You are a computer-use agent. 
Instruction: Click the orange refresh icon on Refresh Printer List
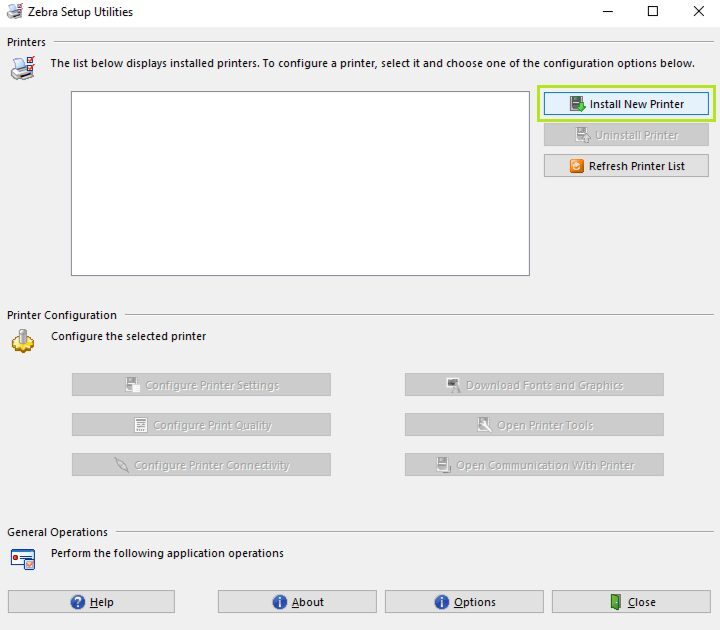coord(577,166)
